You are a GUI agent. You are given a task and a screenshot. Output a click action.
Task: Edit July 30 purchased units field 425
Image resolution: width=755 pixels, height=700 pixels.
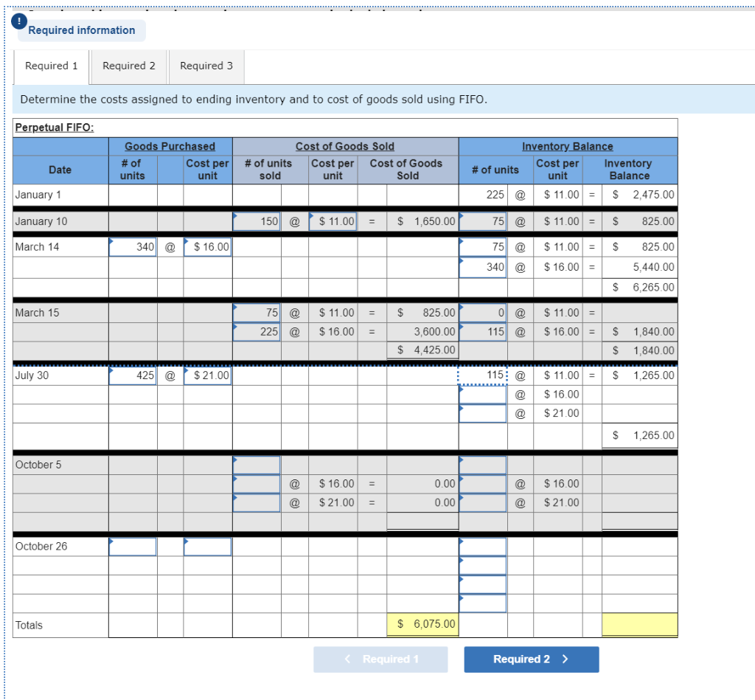133,375
